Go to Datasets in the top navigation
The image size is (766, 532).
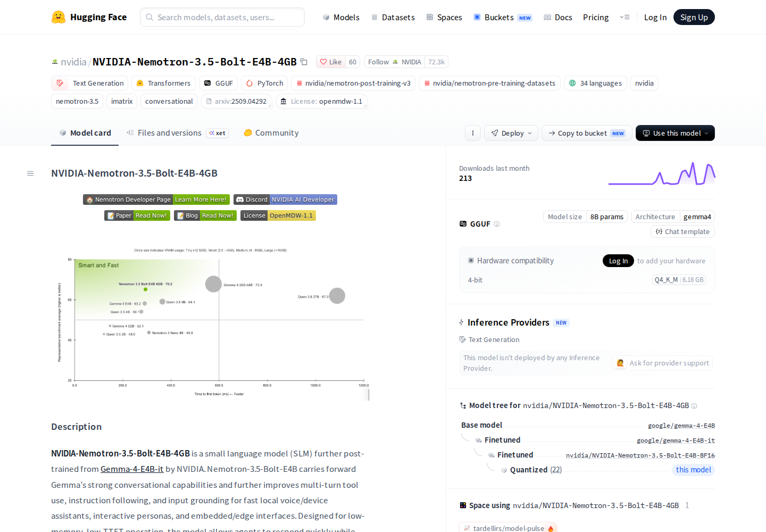(393, 17)
